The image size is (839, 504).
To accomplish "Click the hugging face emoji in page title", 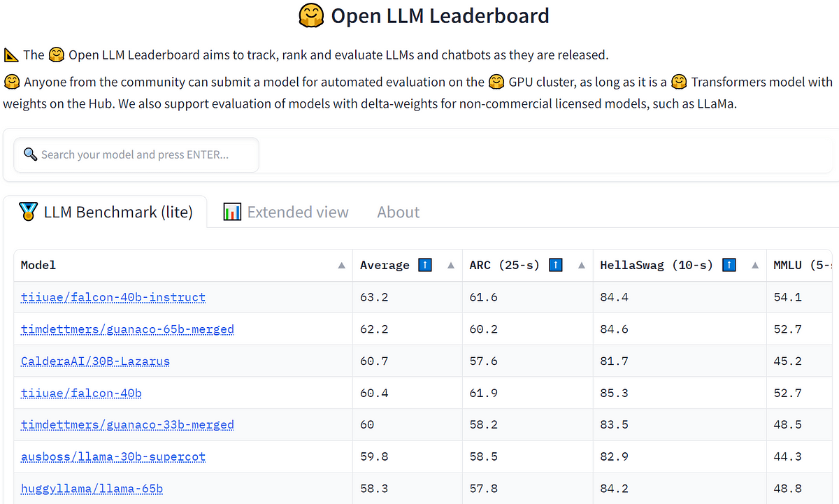I will point(310,15).
